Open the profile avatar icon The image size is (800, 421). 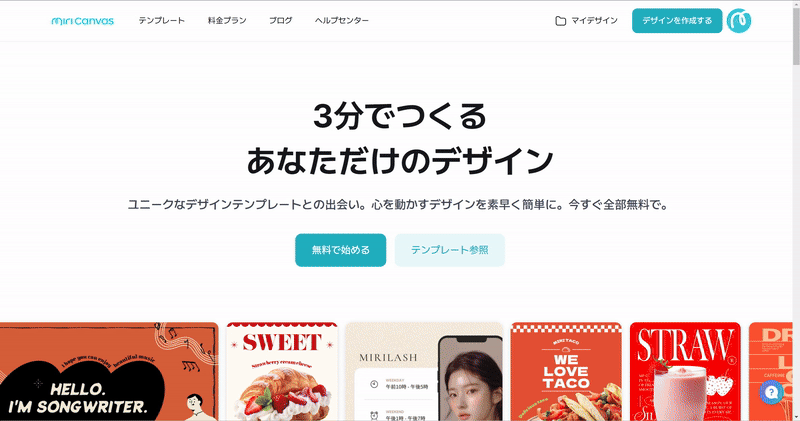(x=739, y=21)
